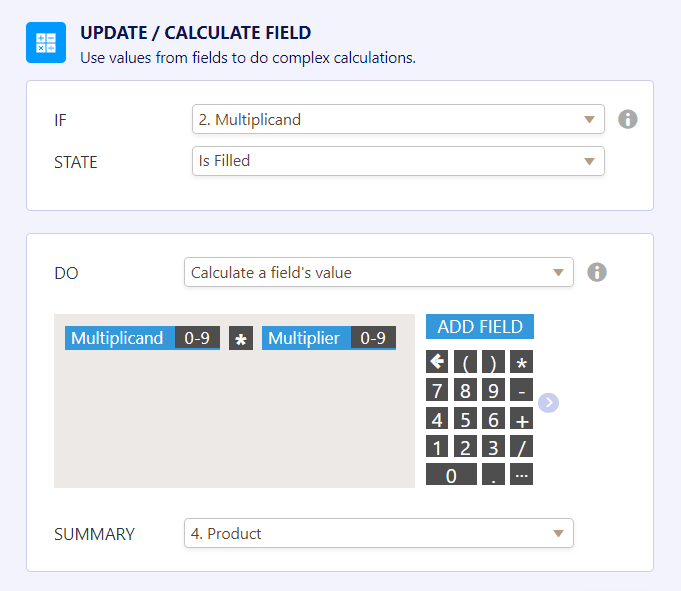Toggle the 0-9 mode on Multiplier chip
The image size is (681, 591).
coord(373,338)
